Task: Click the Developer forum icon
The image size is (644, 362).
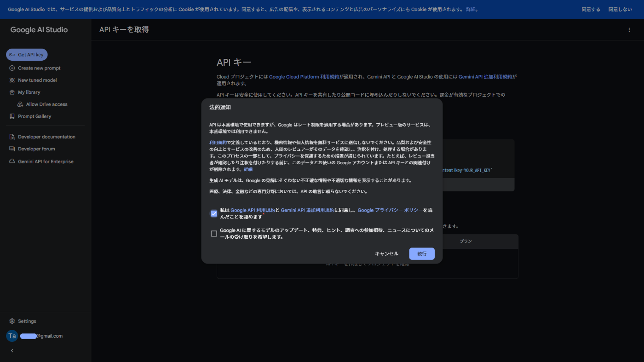Action: [x=12, y=149]
